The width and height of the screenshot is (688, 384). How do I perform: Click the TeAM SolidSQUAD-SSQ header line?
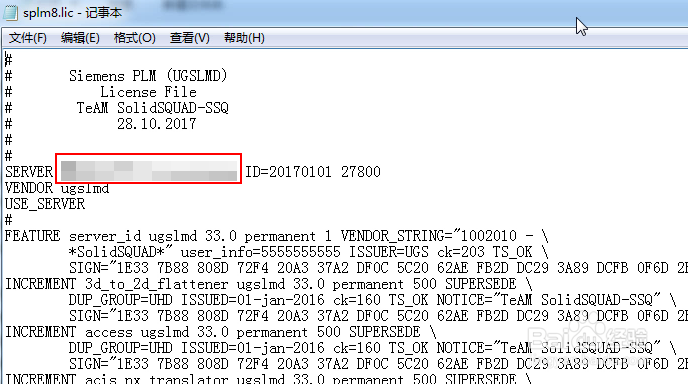click(153, 108)
